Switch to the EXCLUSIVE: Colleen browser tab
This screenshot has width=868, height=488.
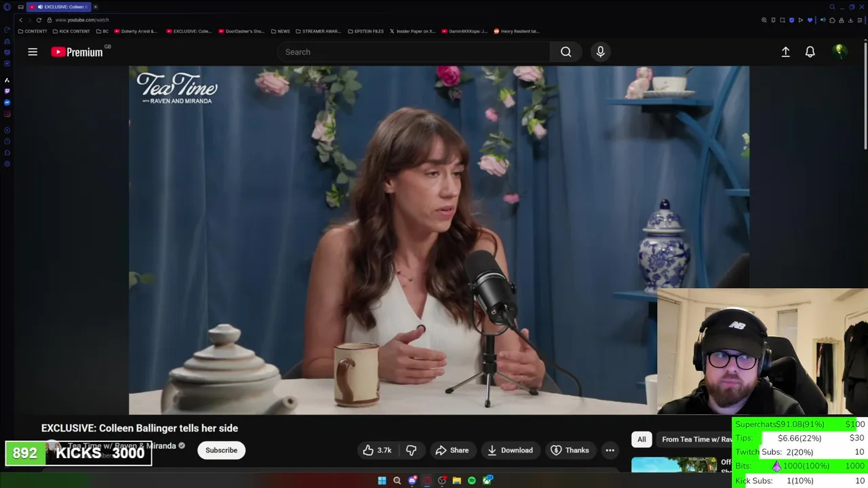coord(59,7)
